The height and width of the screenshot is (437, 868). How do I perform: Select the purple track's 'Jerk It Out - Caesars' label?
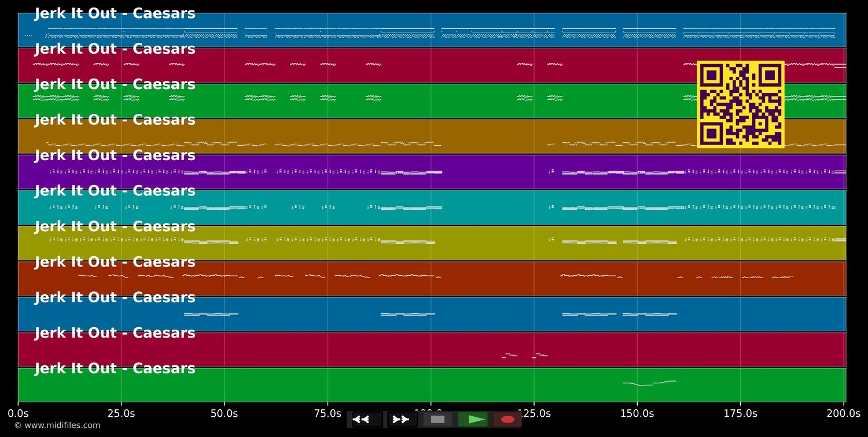point(115,155)
